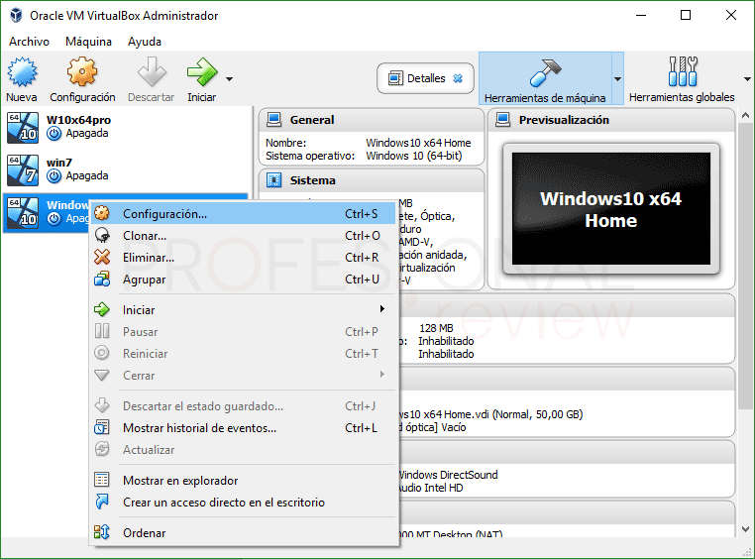Click the Windows 10 VM icon in highlighted row
Screen dimensions: 755x560
click(x=23, y=212)
